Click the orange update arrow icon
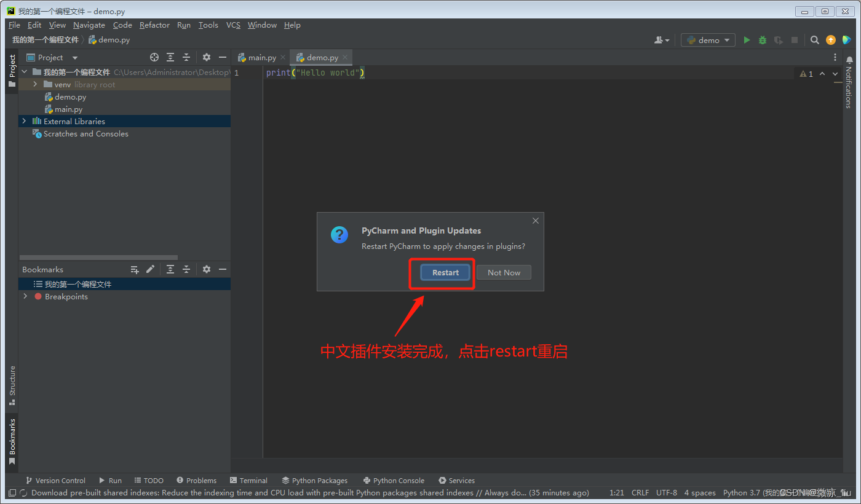This screenshot has height=504, width=861. (x=831, y=40)
